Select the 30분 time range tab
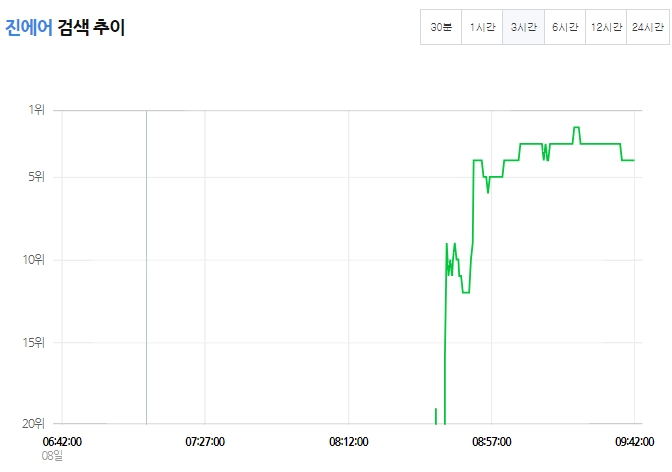Viewport: 672px width, 472px height. pos(441,27)
